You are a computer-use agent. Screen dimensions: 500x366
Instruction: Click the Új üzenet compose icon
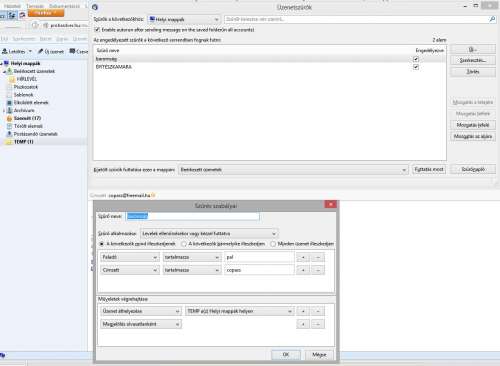[x=40, y=51]
